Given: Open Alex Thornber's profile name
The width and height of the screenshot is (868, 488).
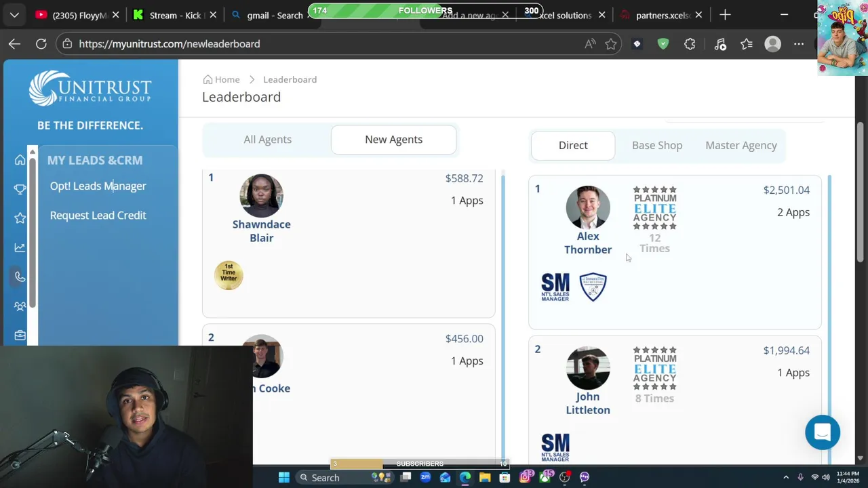Looking at the screenshot, I should tap(588, 243).
